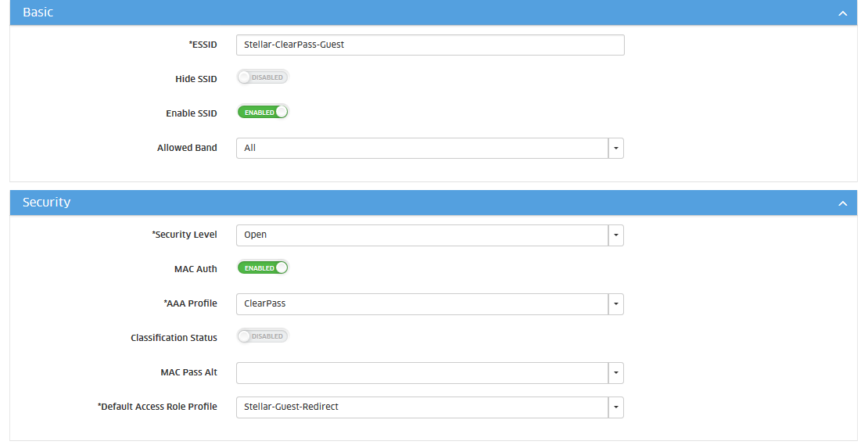Click the ESSID text input field
The height and width of the screenshot is (445, 868).
[429, 45]
